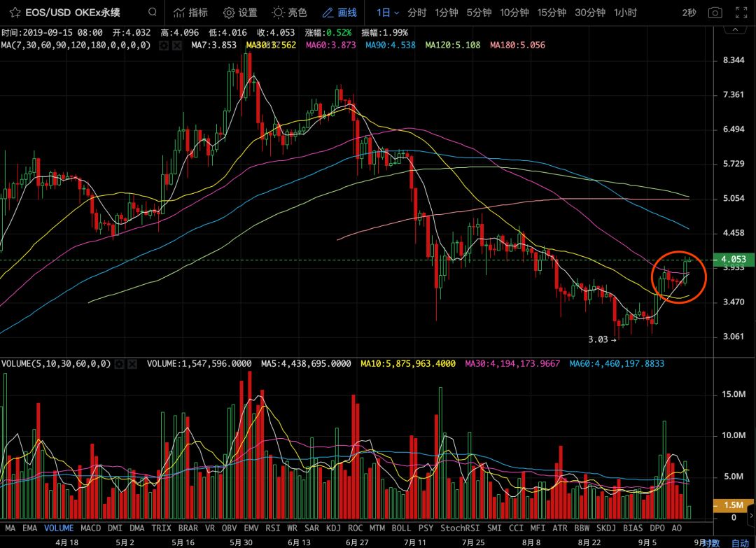Select the SKDJ indicator tab
The image size is (756, 548).
click(606, 528)
